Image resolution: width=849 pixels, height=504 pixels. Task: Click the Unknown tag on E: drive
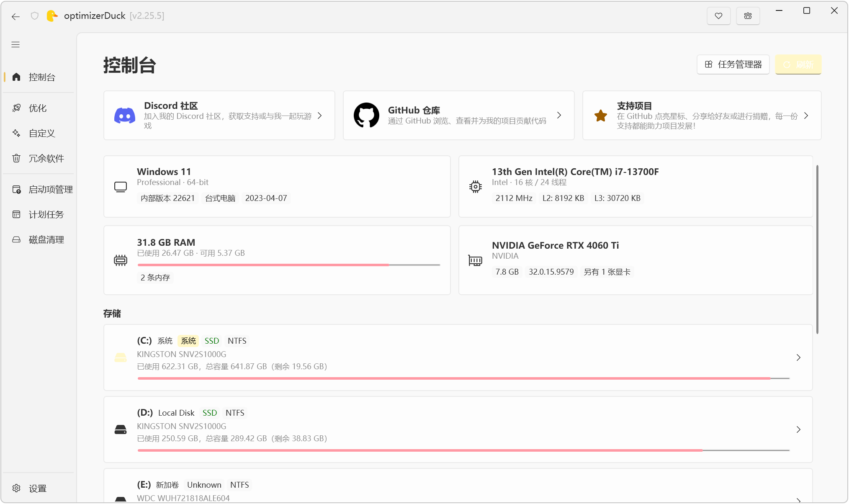pos(204,485)
